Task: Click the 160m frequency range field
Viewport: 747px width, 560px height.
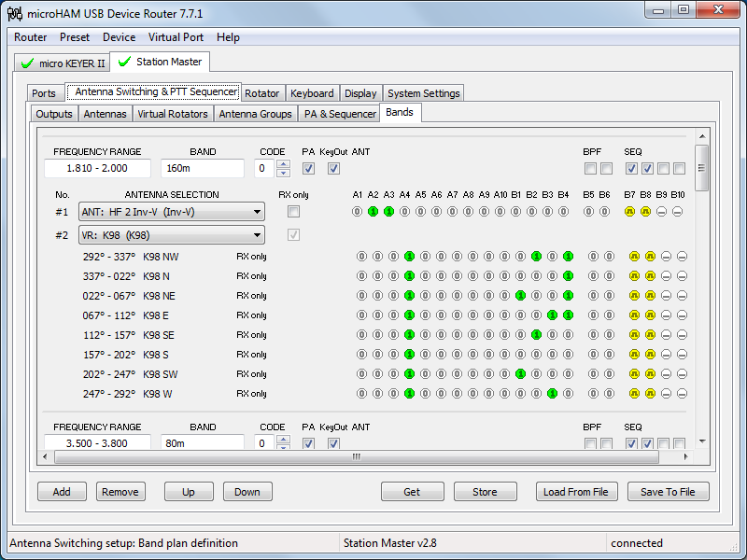Action: tap(97, 169)
